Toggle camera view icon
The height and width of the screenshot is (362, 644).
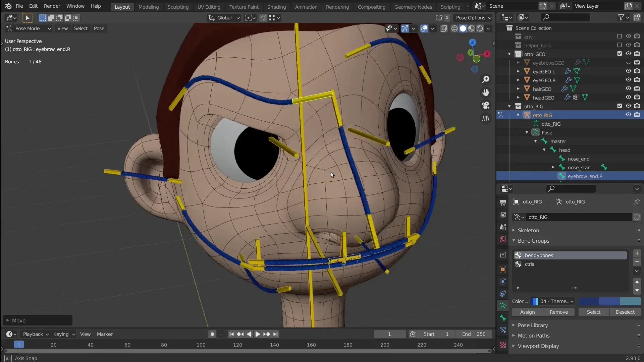[486, 105]
